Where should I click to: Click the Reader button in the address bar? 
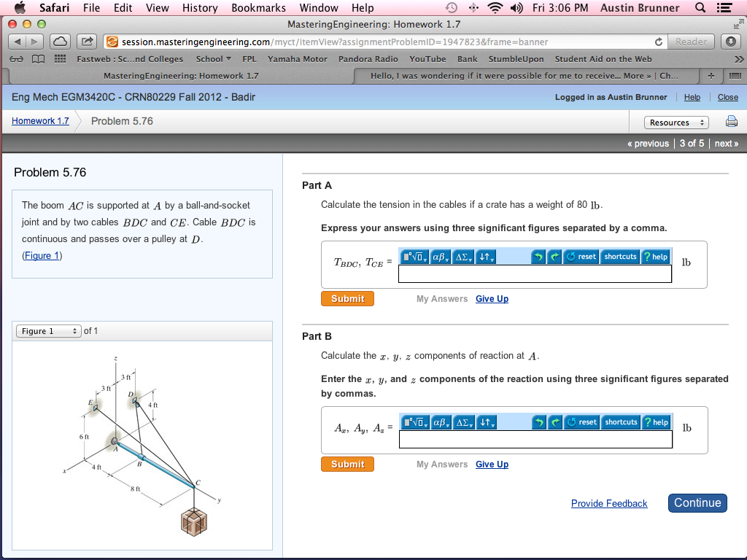(x=690, y=42)
